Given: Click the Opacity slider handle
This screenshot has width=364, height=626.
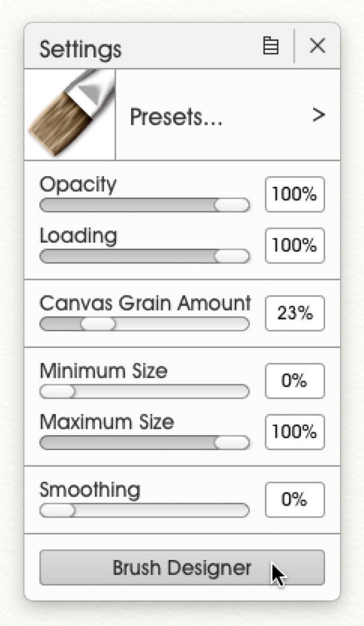Looking at the screenshot, I should (x=232, y=205).
